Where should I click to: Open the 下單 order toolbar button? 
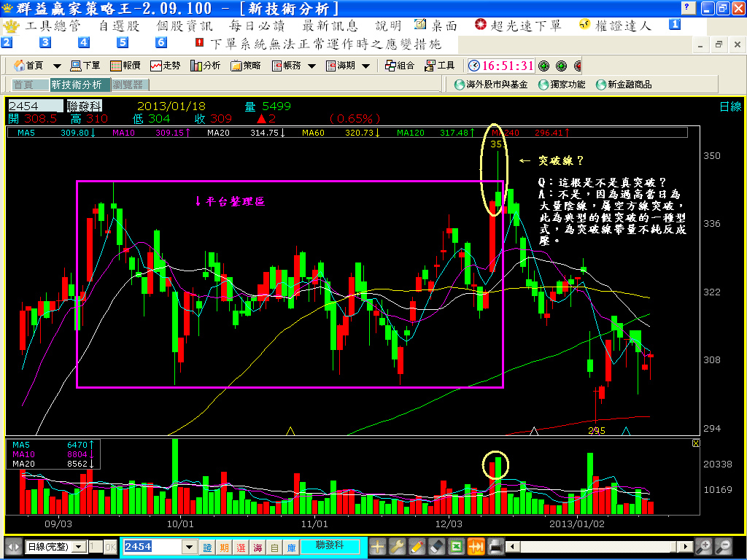(85, 66)
